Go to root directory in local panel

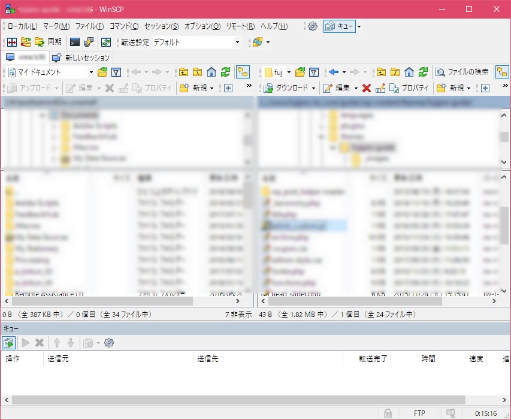[198, 72]
